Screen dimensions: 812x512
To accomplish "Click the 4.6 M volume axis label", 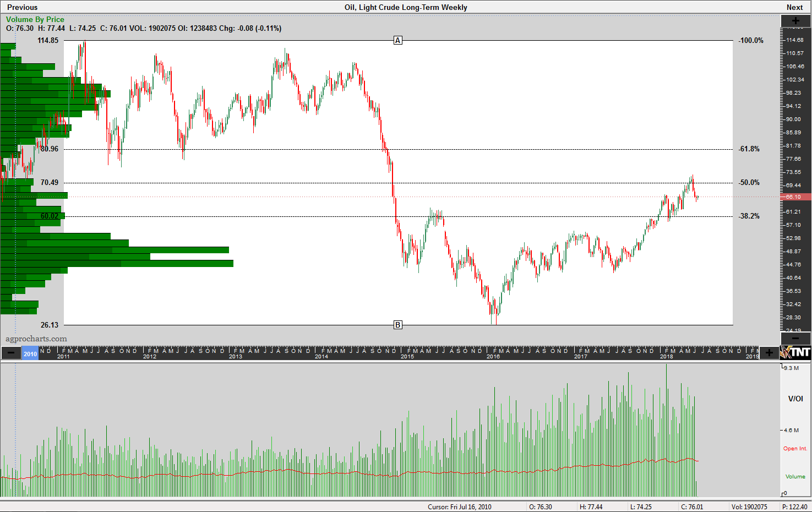I will click(792, 430).
